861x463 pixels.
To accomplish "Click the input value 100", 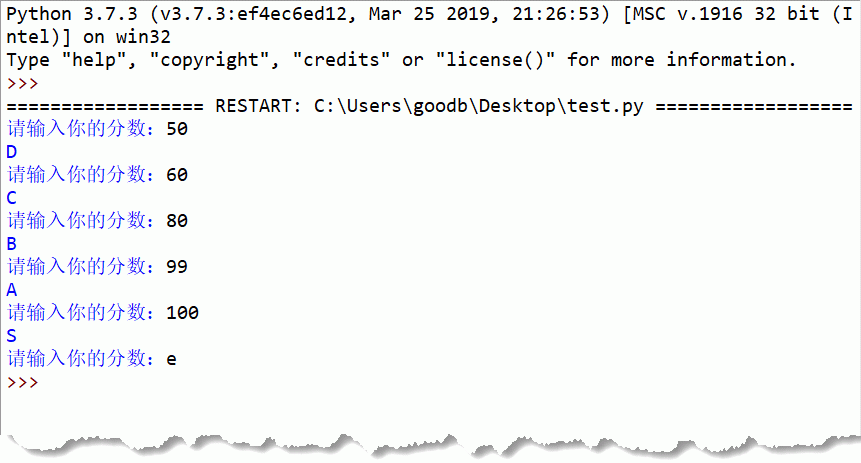I will point(182,313).
